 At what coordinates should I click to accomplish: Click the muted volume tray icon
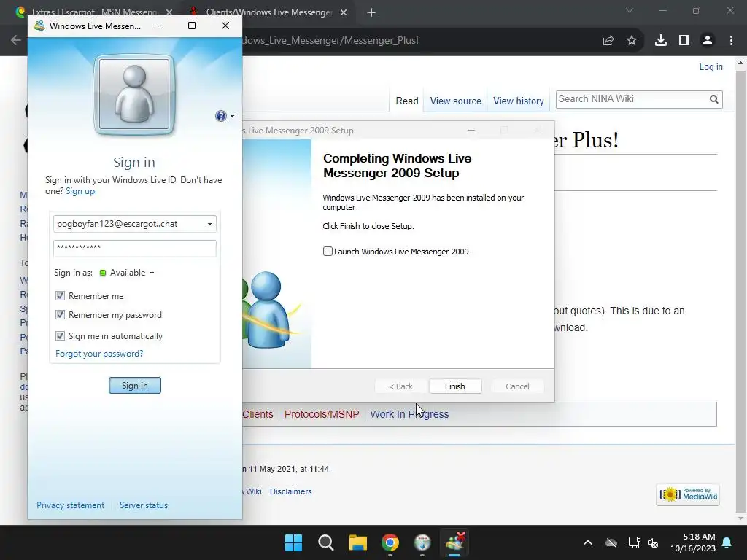click(x=653, y=542)
